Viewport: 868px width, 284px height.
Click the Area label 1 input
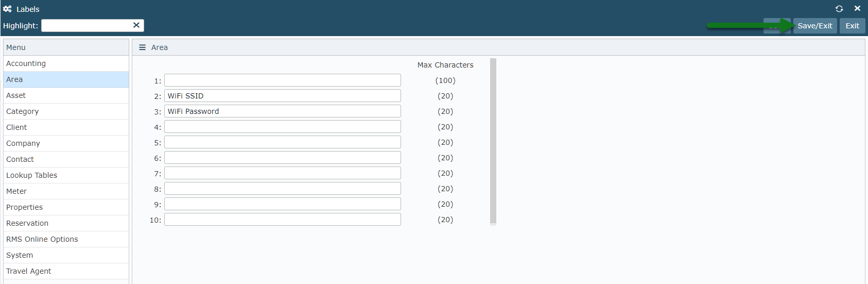283,80
